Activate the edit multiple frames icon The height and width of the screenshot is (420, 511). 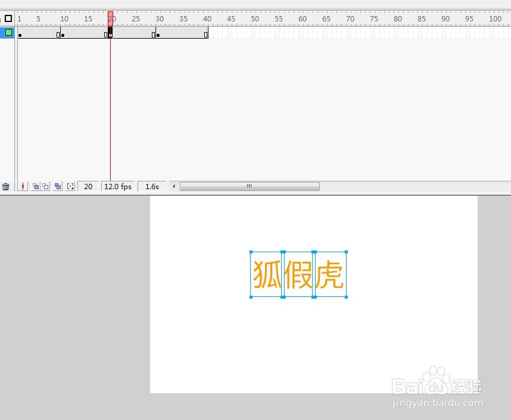[58, 186]
